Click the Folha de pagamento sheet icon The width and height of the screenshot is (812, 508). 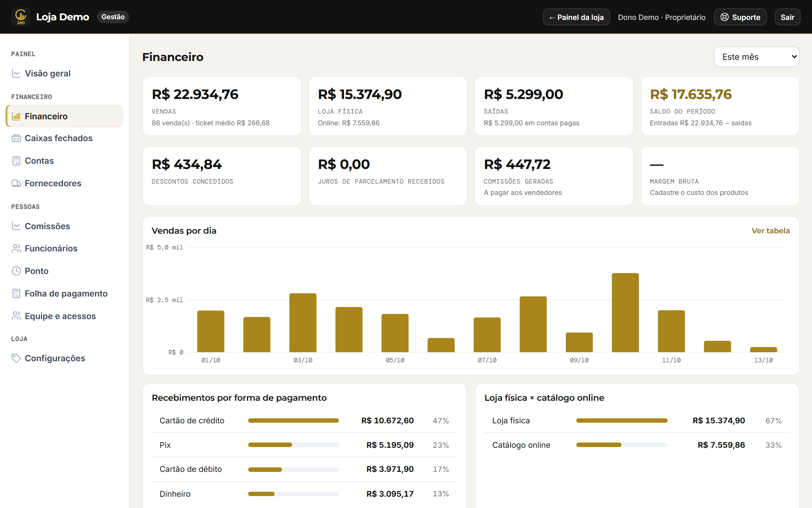16,294
